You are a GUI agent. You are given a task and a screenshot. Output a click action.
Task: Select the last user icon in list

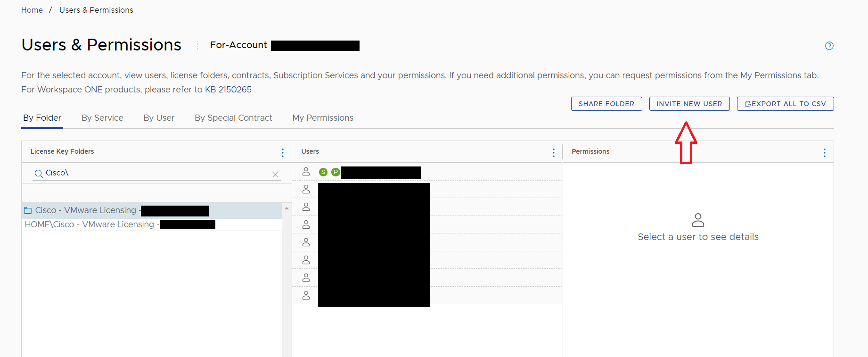(306, 296)
